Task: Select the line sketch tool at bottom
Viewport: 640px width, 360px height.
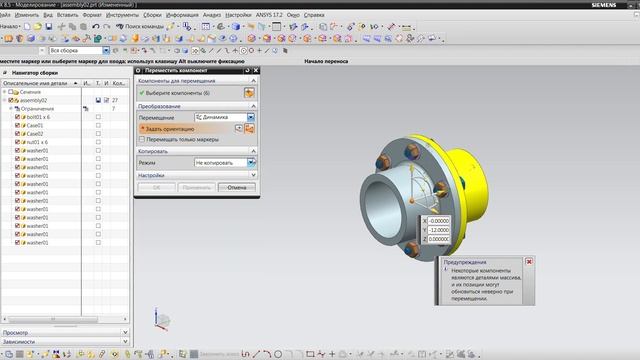Action: click(x=256, y=354)
